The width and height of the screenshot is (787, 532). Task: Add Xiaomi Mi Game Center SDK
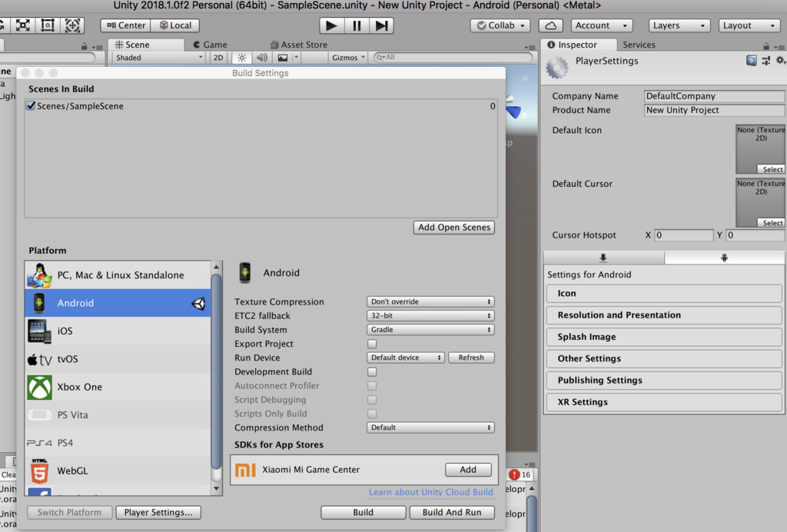(468, 470)
